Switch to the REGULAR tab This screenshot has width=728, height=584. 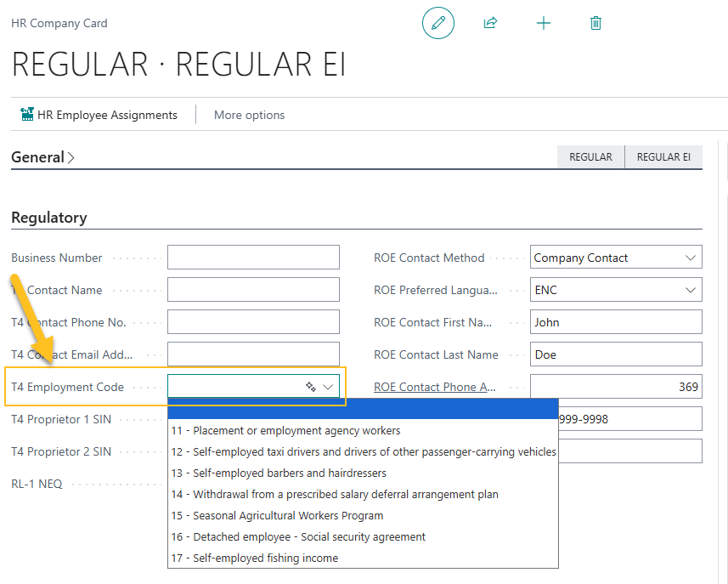tap(590, 156)
